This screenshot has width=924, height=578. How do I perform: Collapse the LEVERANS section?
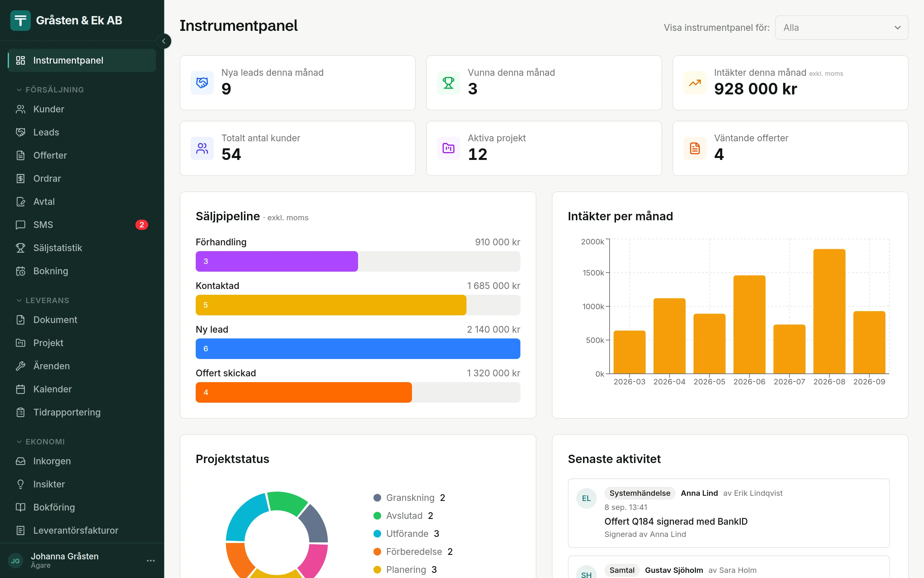pyautogui.click(x=42, y=301)
